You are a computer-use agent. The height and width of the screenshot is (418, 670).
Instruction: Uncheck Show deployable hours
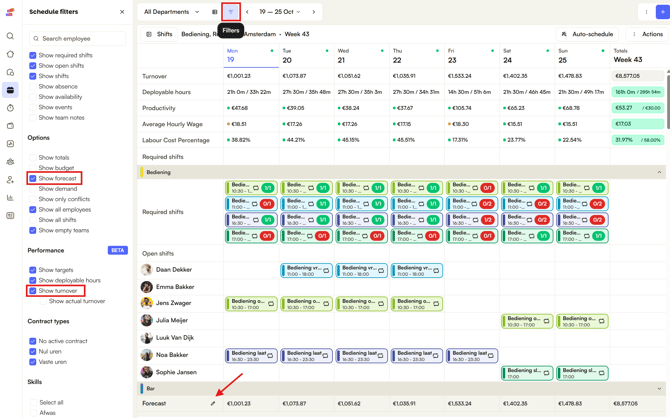(x=32, y=280)
